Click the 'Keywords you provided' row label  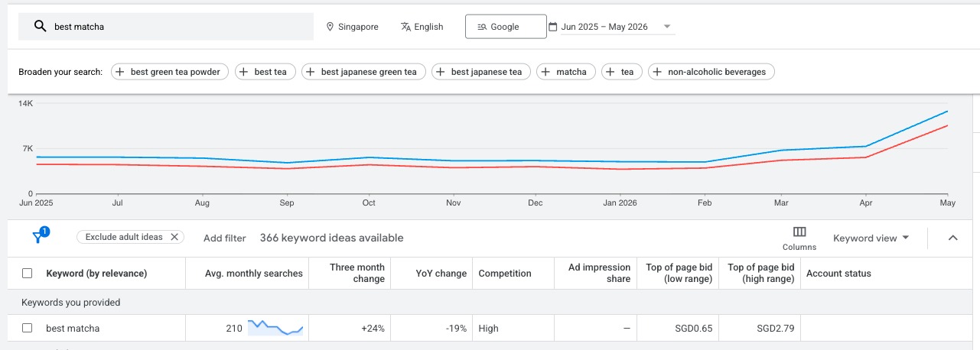click(x=71, y=303)
